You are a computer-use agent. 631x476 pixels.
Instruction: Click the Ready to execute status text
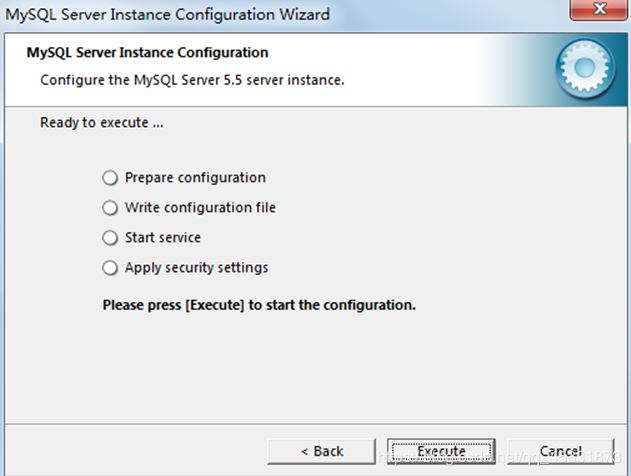pos(101,123)
